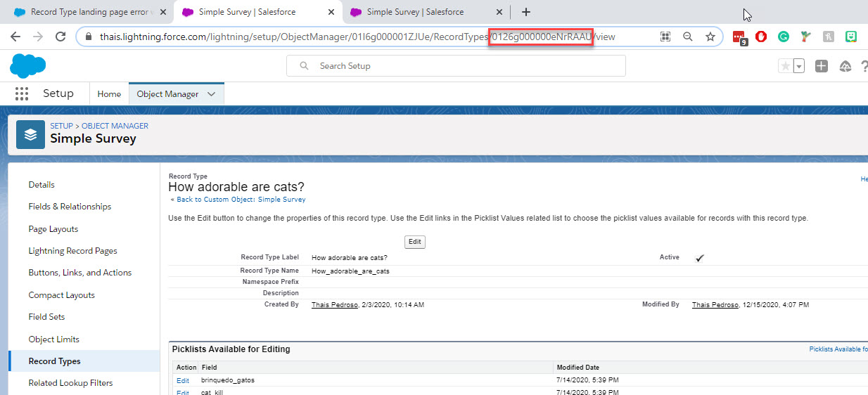
Task: Open the LastPass extension icon
Action: (739, 37)
